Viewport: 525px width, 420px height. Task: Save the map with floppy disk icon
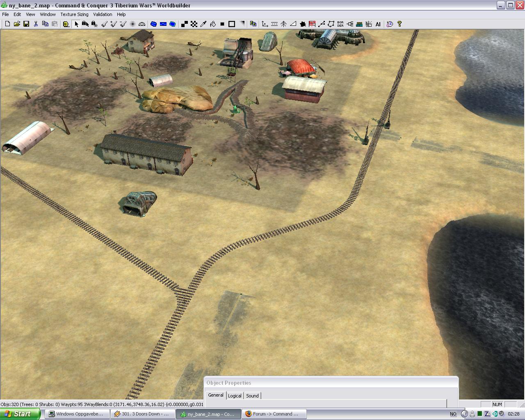point(26,24)
